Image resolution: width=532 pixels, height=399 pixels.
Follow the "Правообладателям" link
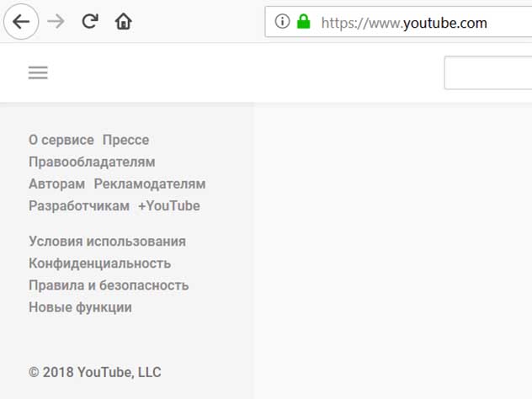tap(92, 162)
